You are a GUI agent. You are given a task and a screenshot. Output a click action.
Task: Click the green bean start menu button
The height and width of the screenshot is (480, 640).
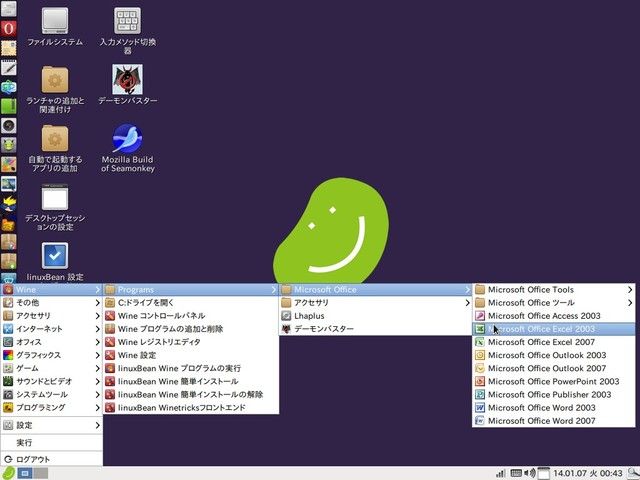[x=8, y=473]
